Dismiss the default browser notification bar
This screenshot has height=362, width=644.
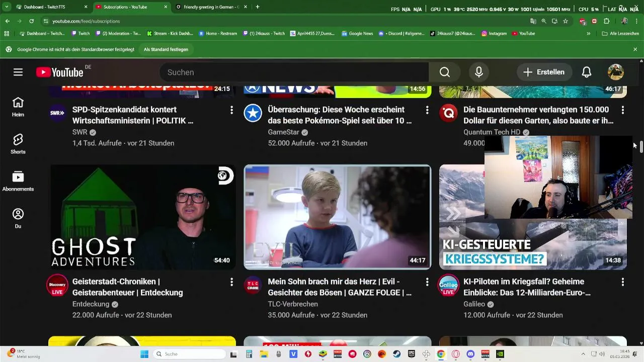635,49
